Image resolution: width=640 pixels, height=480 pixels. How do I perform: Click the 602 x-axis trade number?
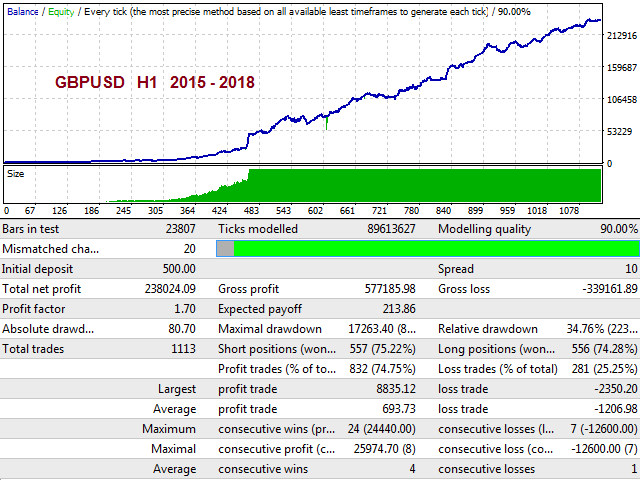[x=316, y=211]
